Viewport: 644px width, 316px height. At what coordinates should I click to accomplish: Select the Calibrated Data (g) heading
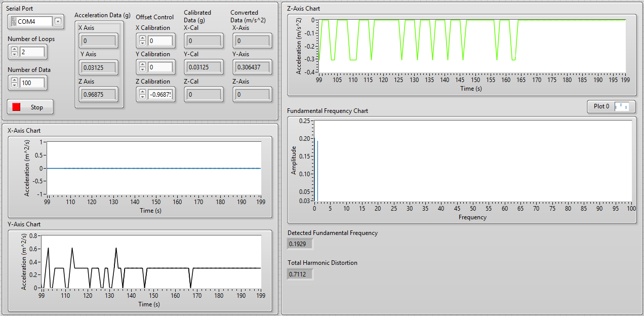click(198, 16)
